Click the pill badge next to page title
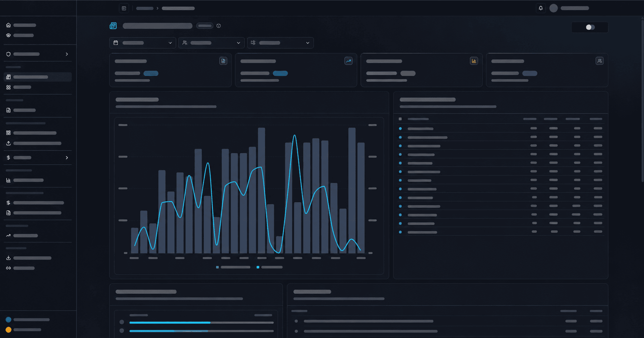 tap(205, 26)
